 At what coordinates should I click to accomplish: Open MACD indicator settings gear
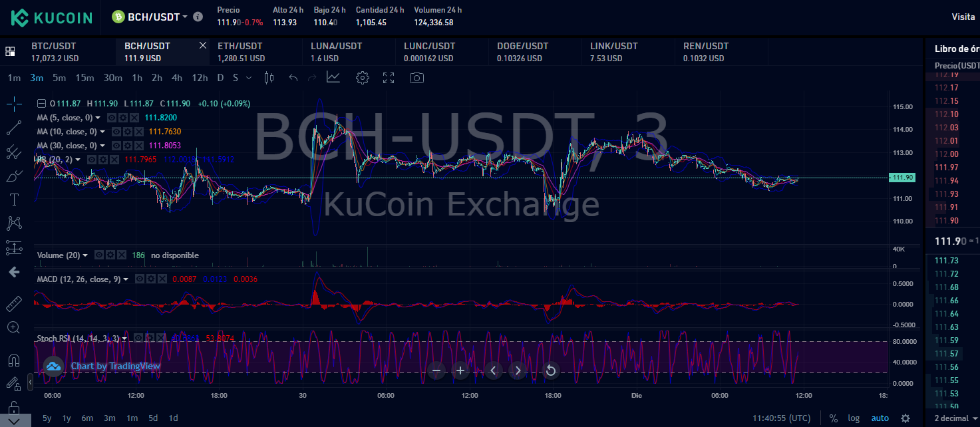150,279
